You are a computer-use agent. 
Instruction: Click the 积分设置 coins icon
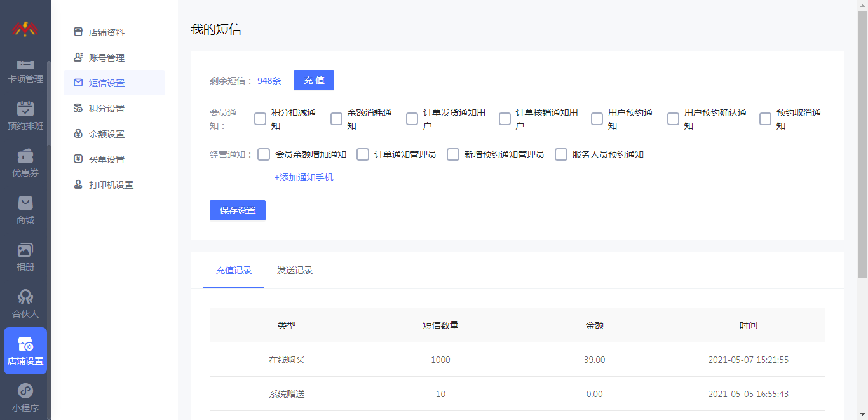click(x=78, y=108)
